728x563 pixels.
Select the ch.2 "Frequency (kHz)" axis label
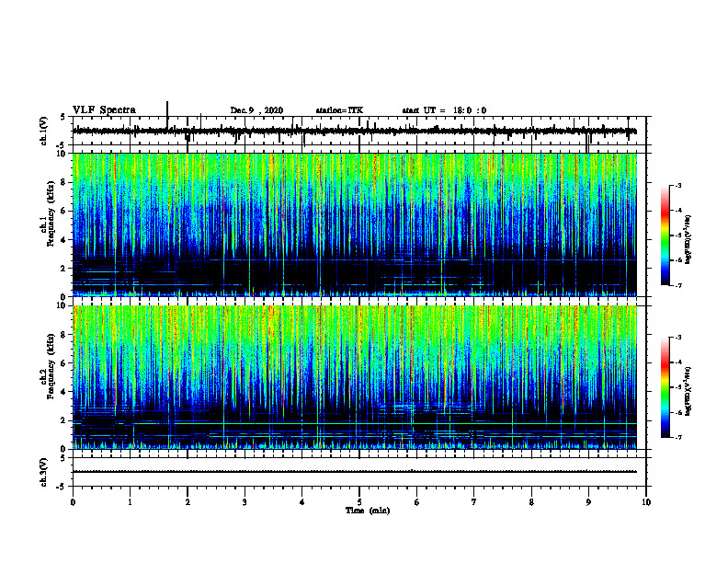51,366
